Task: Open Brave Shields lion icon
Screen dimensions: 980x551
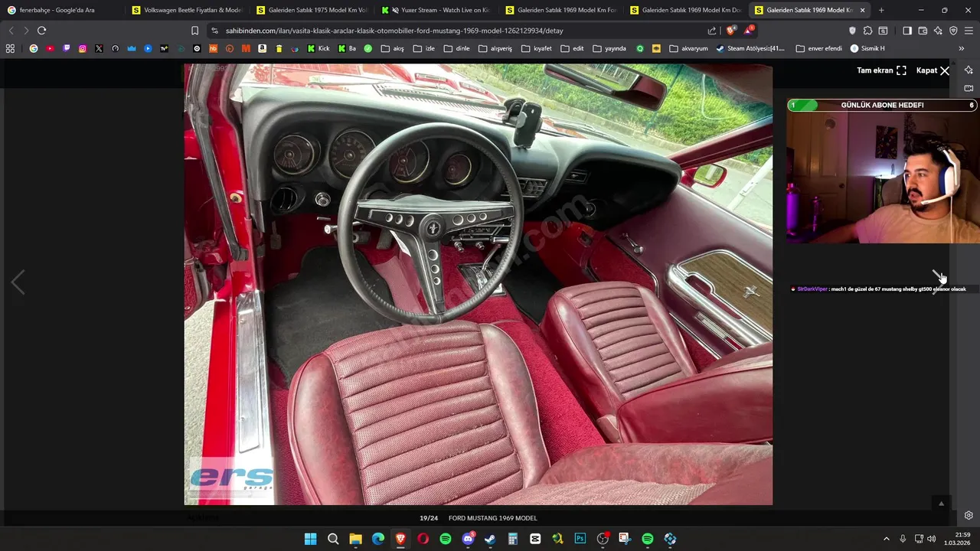Action: (x=730, y=31)
